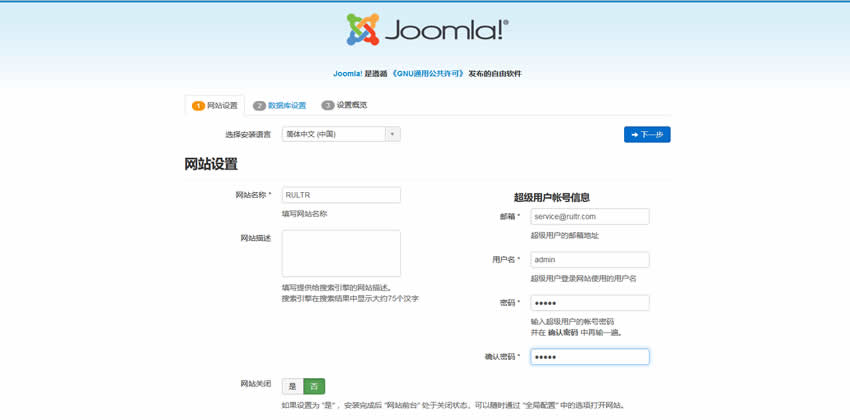Click inside the 网站描述 text area
Screen dimensions: 850x420
coord(341,254)
